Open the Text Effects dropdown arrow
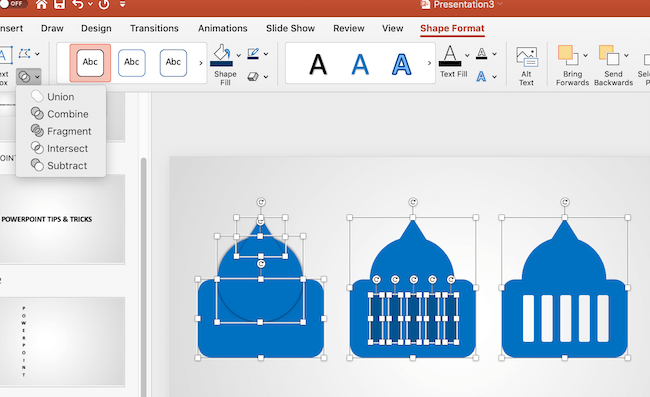Screen dimensions: 650x397 (x=495, y=77)
